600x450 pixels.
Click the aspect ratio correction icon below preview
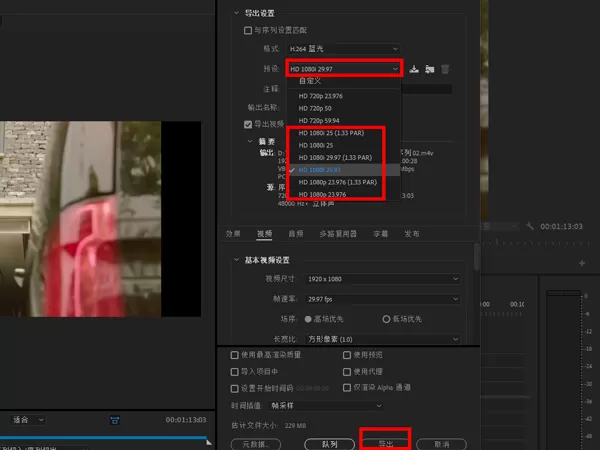click(115, 420)
